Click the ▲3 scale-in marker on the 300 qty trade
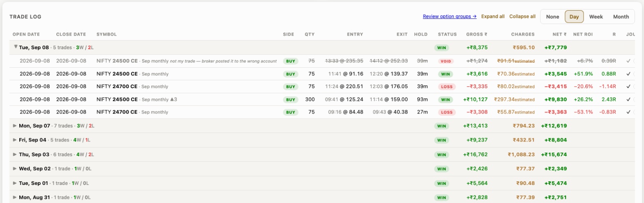The image size is (644, 203). [x=173, y=99]
